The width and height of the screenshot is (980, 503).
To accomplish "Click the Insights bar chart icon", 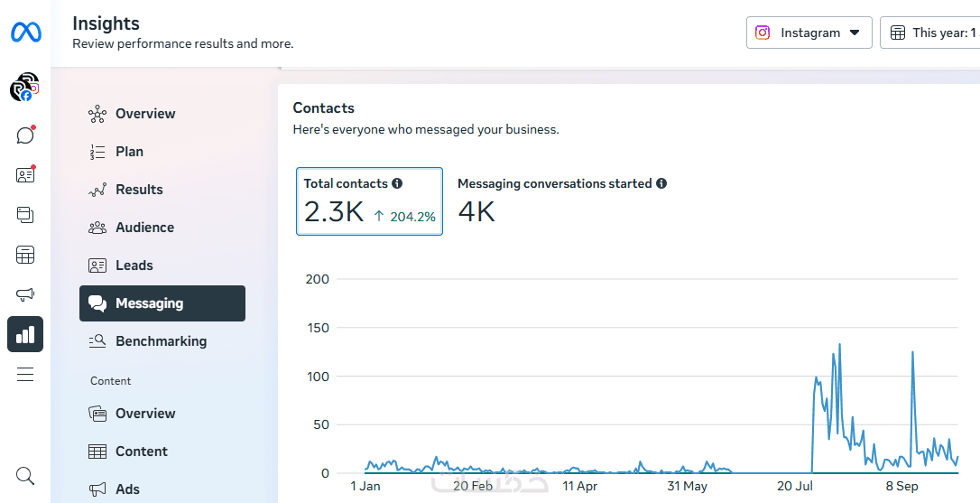I will (x=25, y=334).
